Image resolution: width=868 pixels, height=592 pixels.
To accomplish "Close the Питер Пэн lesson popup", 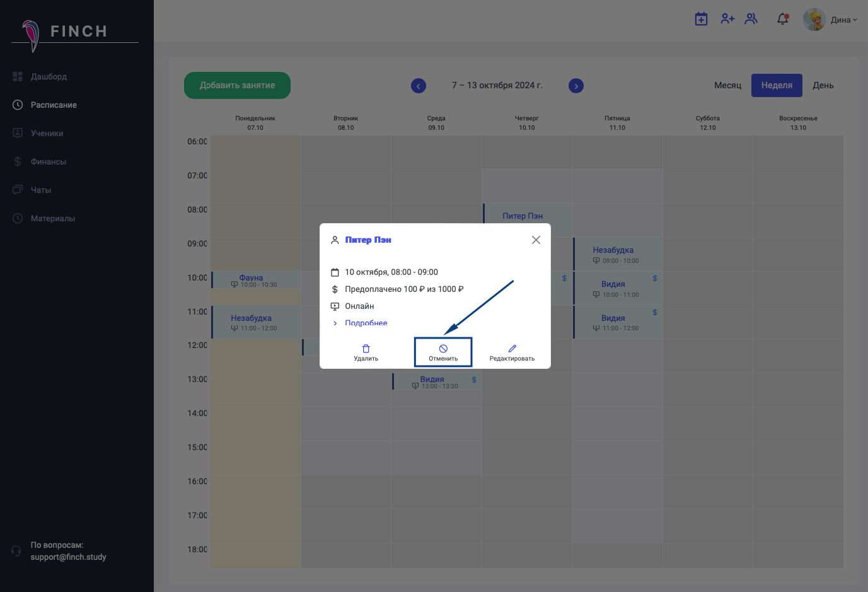I will tap(536, 240).
